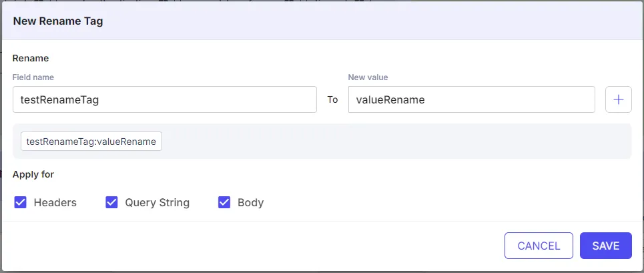The height and width of the screenshot is (273, 644).
Task: Click the blank dialog header bar area
Action: coord(370,21)
